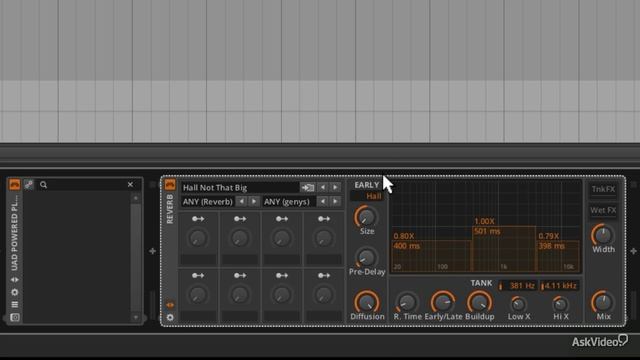This screenshot has height=360, width=640.
Task: Clear the UAD device search with X
Action: tap(130, 184)
